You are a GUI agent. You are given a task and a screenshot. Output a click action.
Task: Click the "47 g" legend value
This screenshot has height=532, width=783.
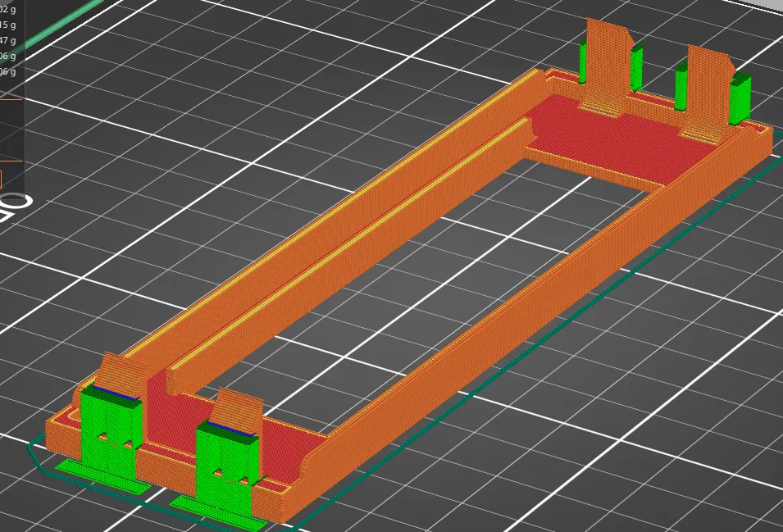point(7,40)
